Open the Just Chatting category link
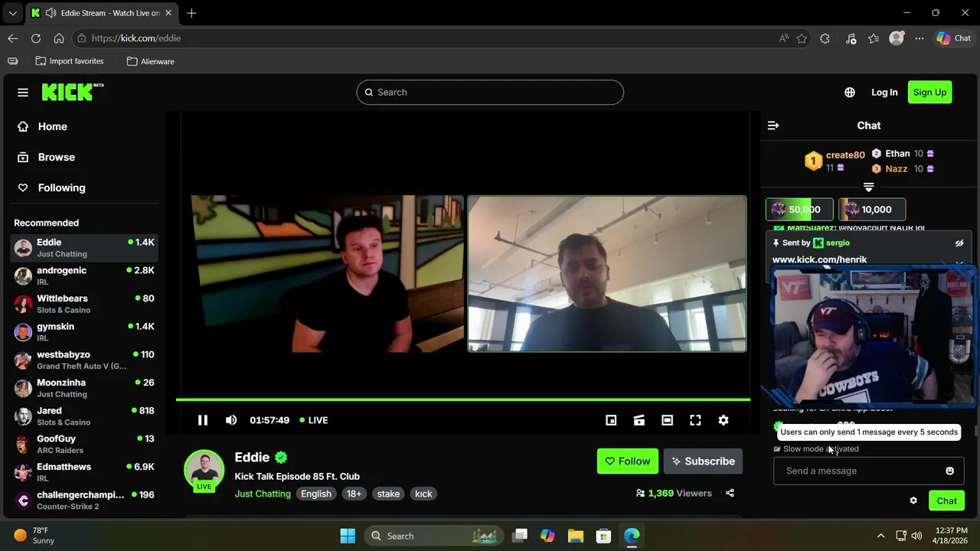 263,494
